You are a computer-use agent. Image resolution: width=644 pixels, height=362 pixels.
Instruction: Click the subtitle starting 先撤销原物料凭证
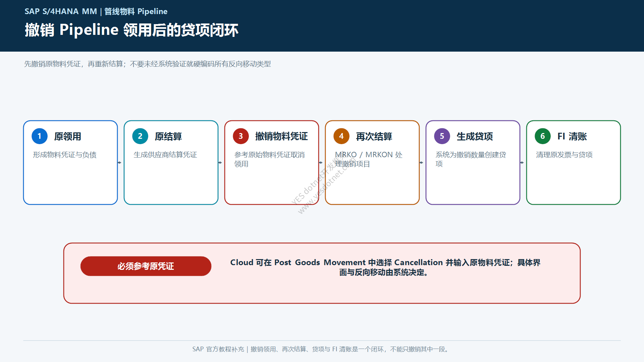coord(148,64)
